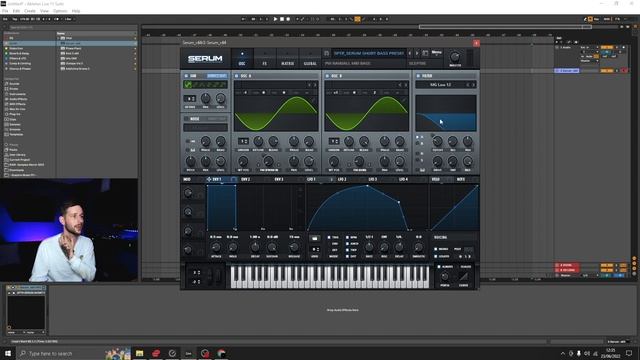Select the ENV 2 tab
This screenshot has width=640, height=360.
point(245,179)
